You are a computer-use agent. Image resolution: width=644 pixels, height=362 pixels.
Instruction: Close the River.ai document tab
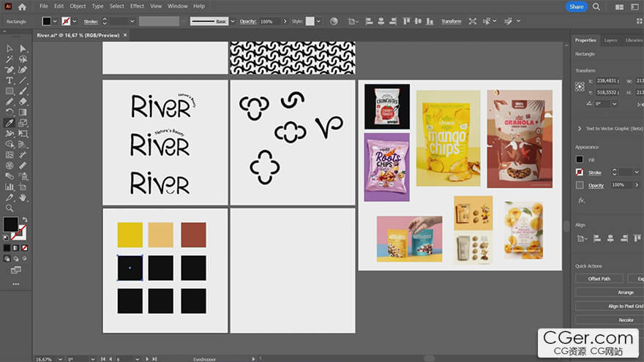125,35
